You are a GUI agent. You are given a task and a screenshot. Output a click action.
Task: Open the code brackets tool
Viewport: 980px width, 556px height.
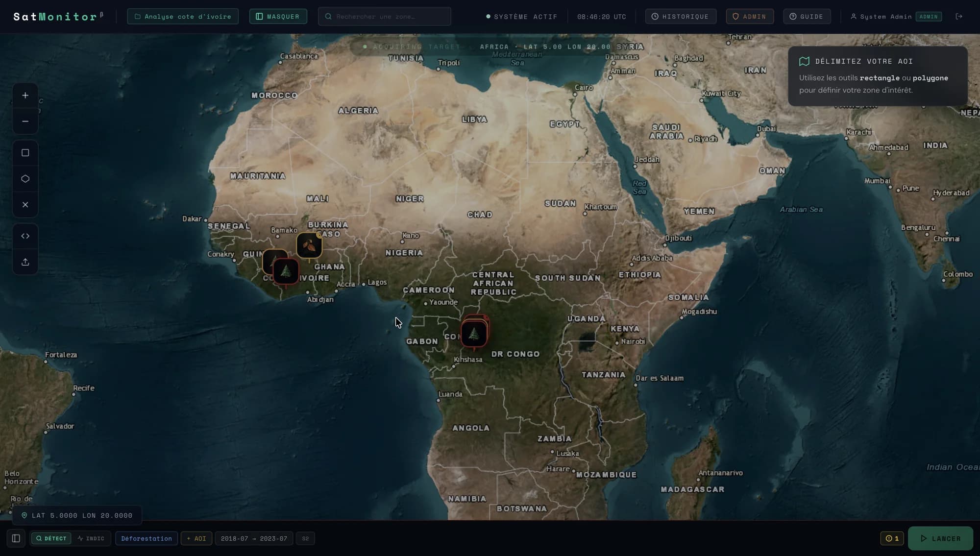click(x=25, y=236)
